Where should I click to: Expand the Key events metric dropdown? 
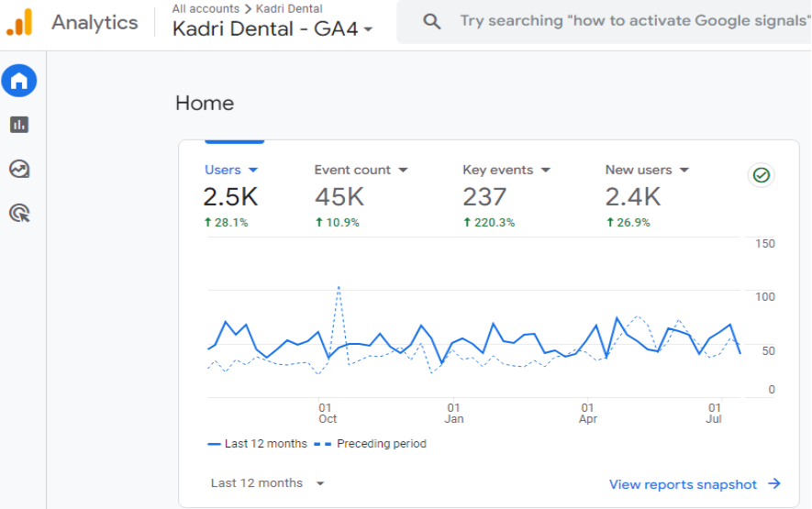click(545, 170)
